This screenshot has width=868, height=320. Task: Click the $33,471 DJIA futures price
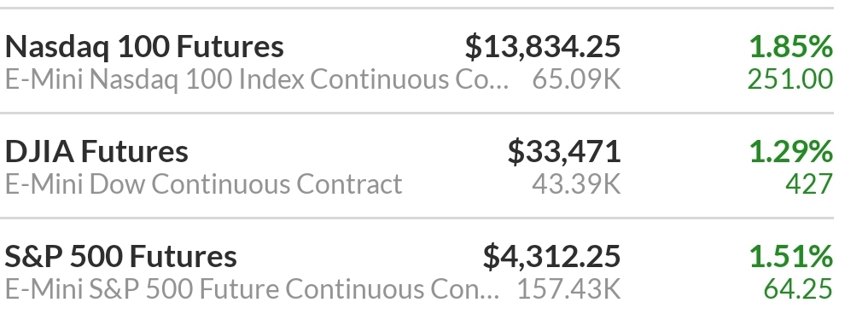point(564,152)
